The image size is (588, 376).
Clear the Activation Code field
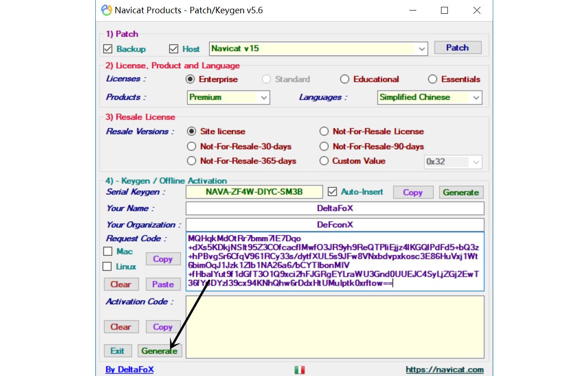121,327
